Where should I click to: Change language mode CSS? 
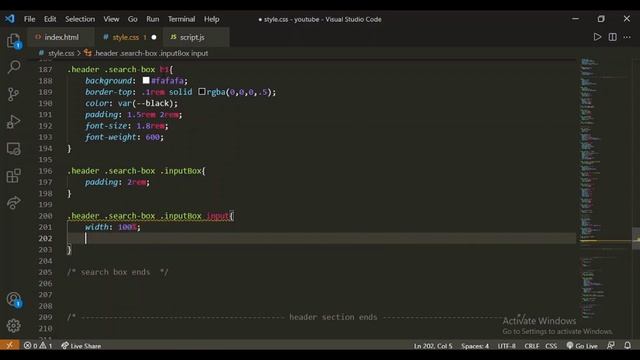[x=551, y=346]
